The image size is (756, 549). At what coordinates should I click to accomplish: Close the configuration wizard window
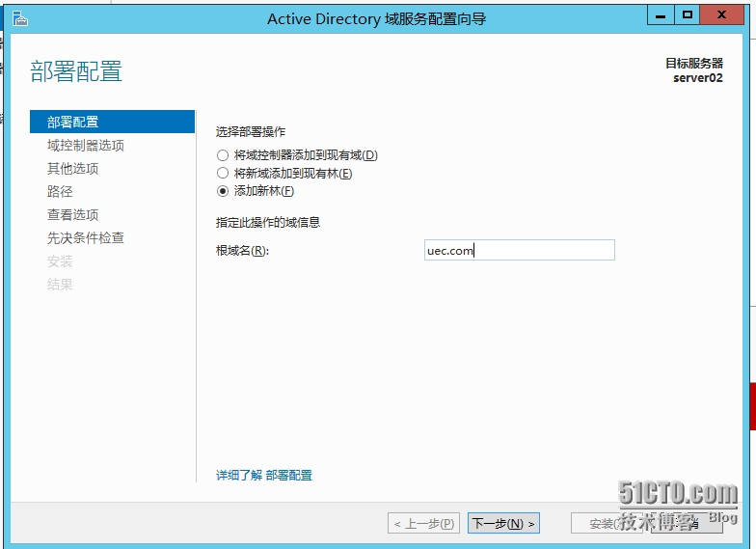(721, 15)
